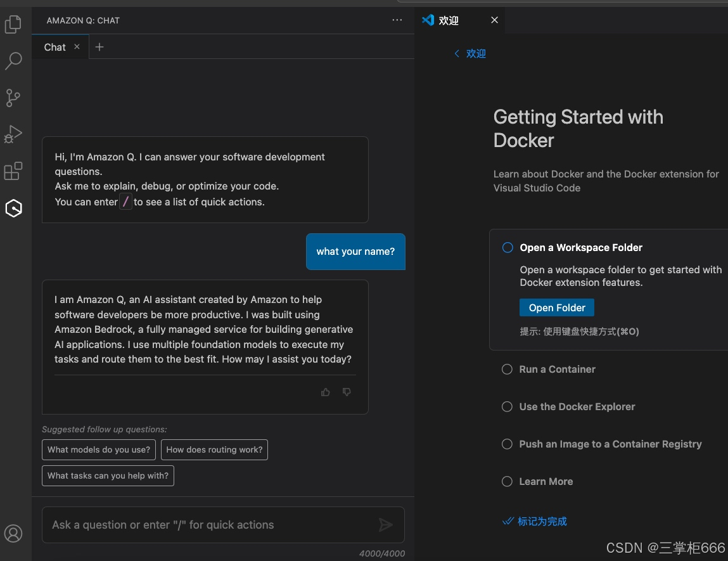Open the Accounts menu icon

click(x=13, y=533)
